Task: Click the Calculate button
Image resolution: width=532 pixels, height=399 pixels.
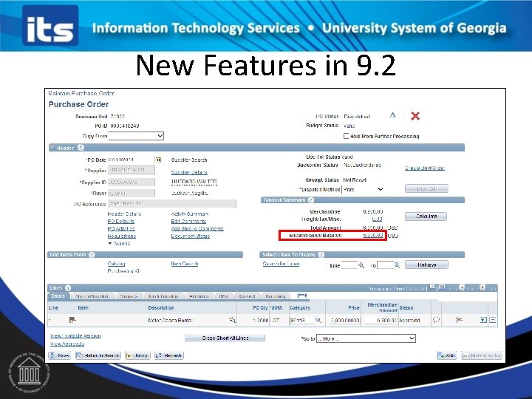Action: point(426,216)
